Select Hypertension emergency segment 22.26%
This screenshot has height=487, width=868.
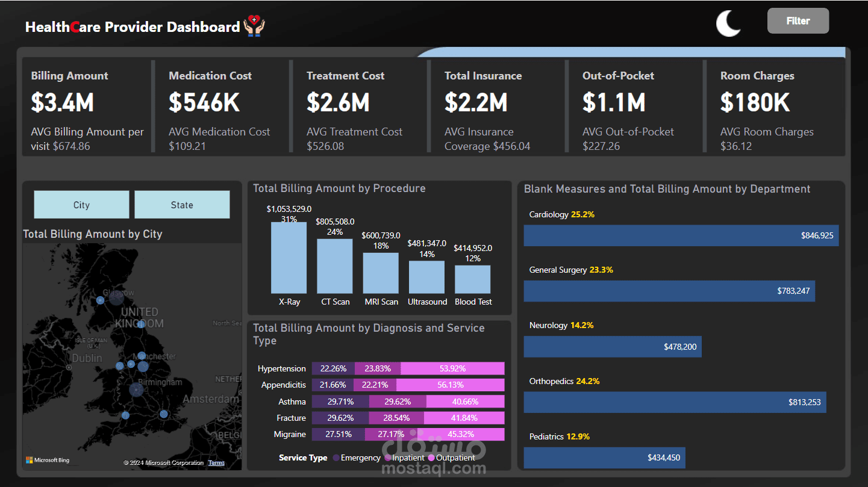coord(333,368)
